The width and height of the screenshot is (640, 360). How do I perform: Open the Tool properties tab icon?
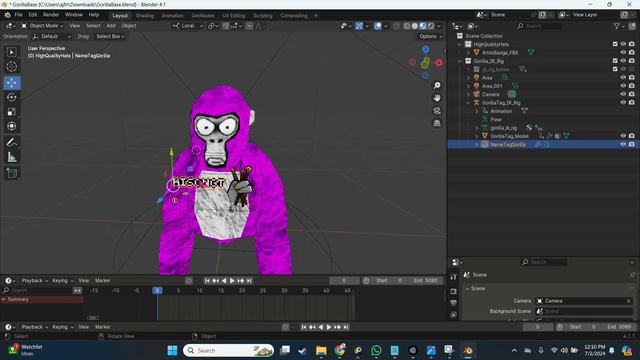(453, 277)
